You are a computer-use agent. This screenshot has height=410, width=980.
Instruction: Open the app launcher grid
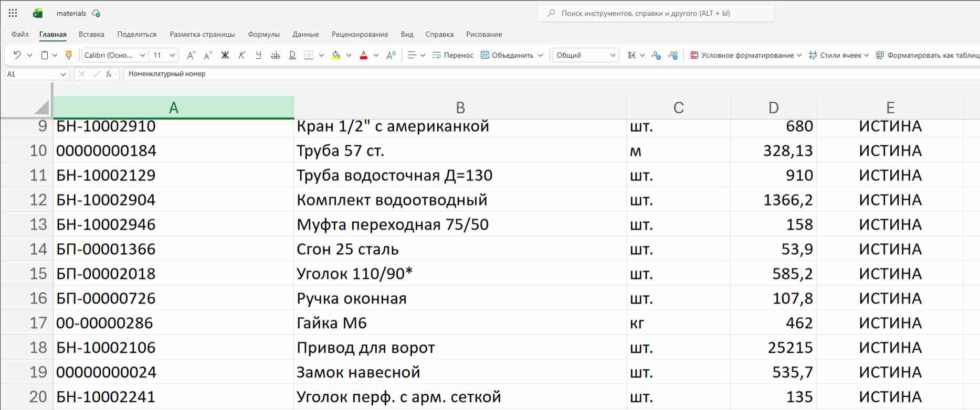pos(13,13)
